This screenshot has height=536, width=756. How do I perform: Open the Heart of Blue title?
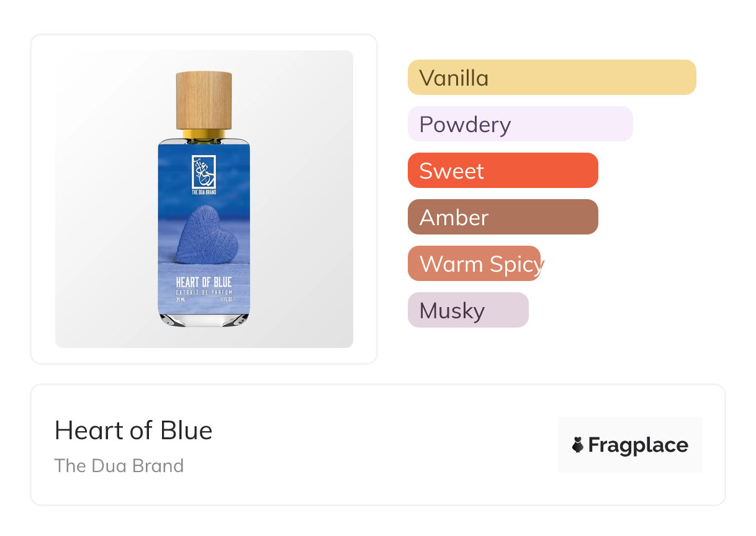pyautogui.click(x=133, y=431)
